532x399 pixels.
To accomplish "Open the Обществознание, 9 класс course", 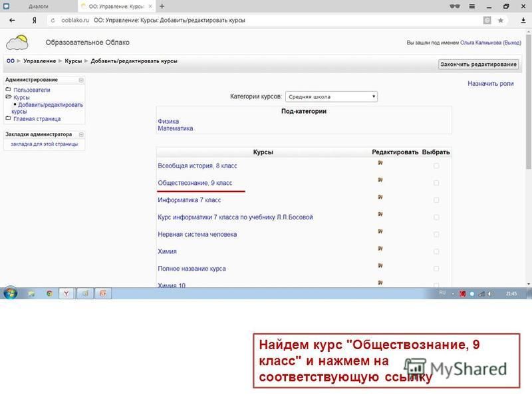I will click(x=195, y=183).
